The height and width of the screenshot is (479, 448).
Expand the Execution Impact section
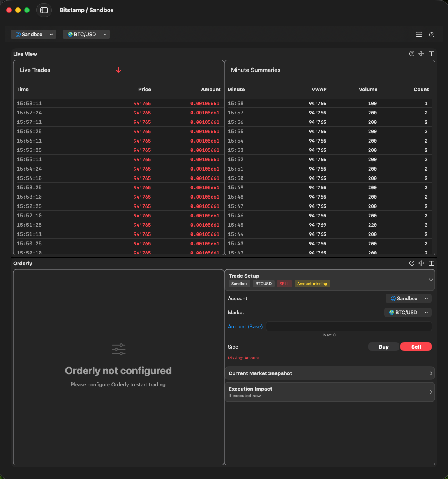330,392
